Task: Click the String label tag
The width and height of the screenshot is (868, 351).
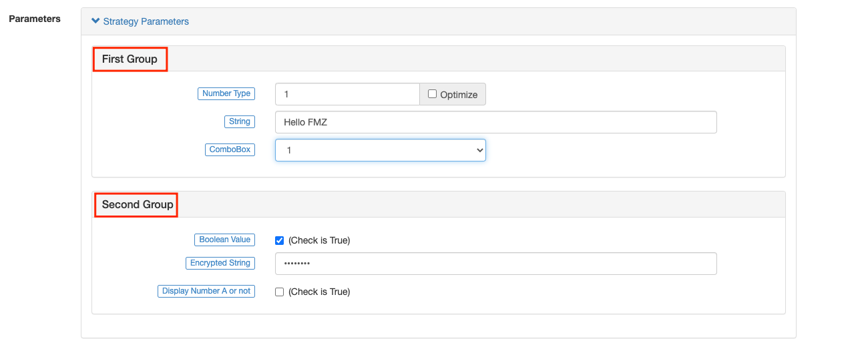Action: [239, 121]
